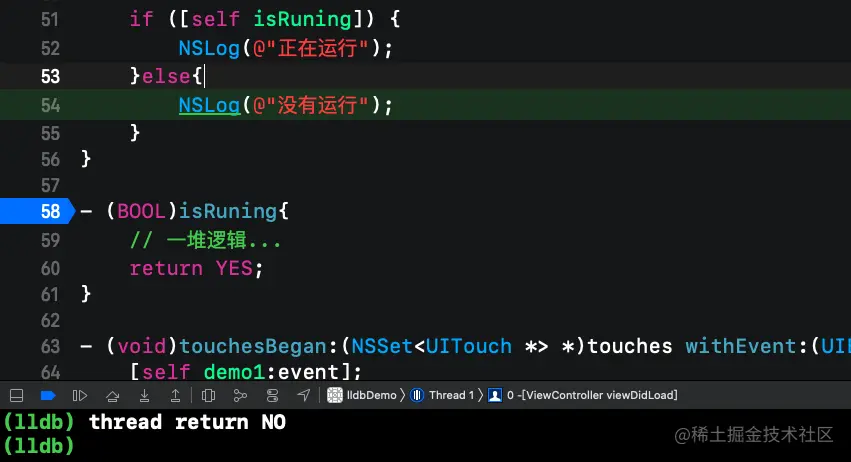Click the underlined NSLog on line 54
851x462 pixels.
[209, 105]
